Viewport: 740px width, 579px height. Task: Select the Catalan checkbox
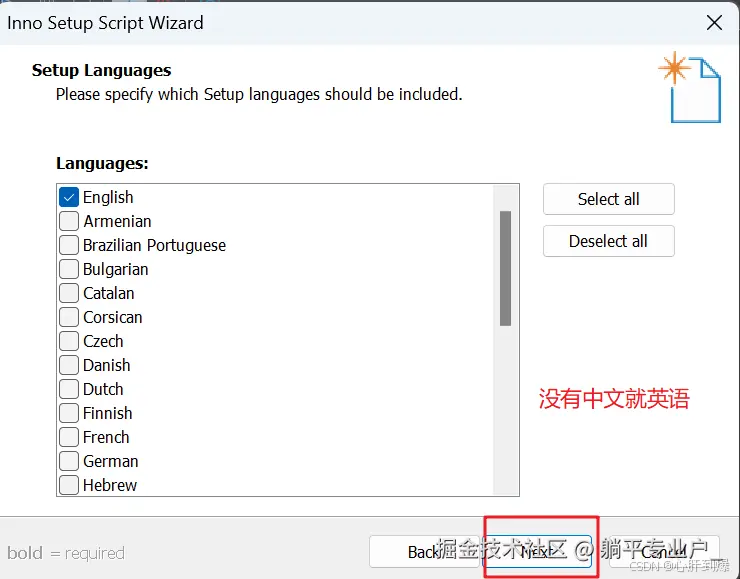click(x=69, y=293)
